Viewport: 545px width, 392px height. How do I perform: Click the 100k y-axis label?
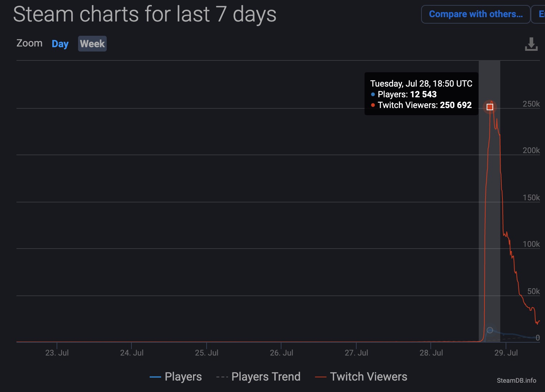(x=531, y=244)
